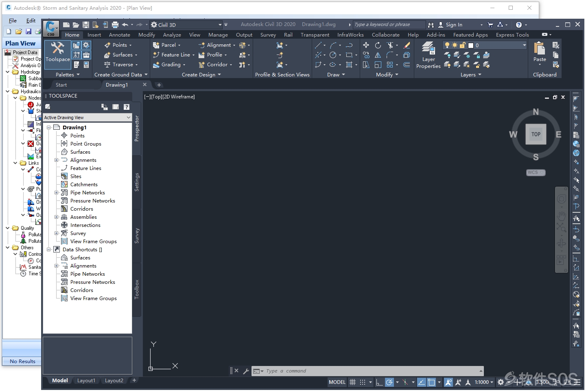Toggle the drawing grid display in status bar
Viewport: 586px width, 392px height.
353,382
